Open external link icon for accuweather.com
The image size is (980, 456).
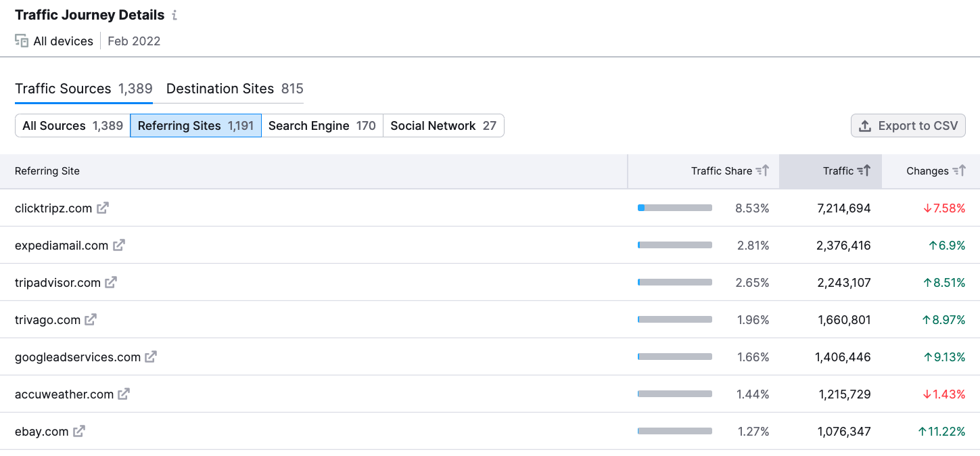coord(124,394)
